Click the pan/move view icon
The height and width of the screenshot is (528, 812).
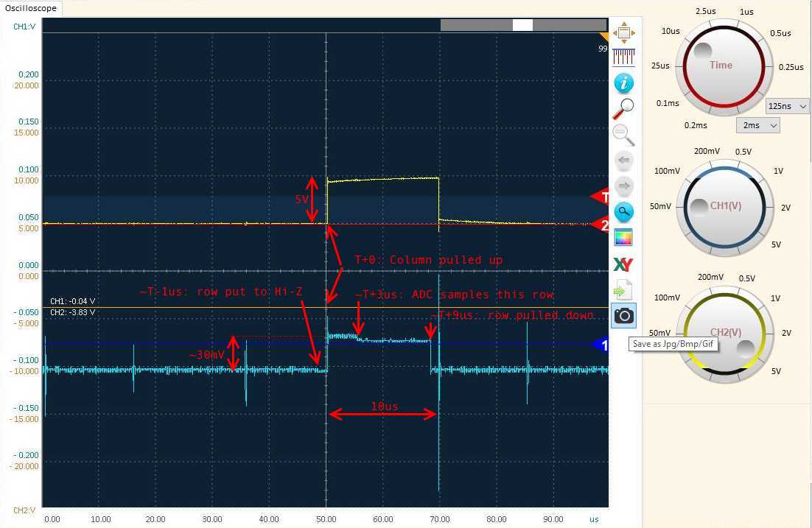tap(623, 32)
